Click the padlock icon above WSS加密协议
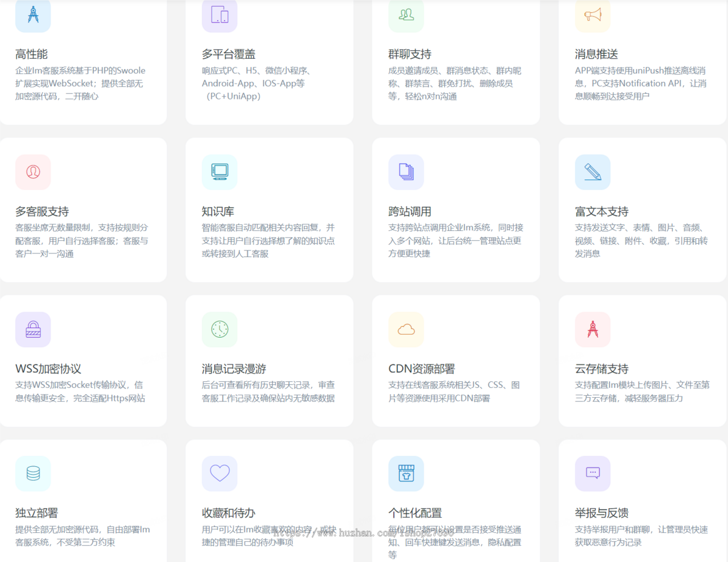This screenshot has width=728, height=562. click(x=33, y=329)
